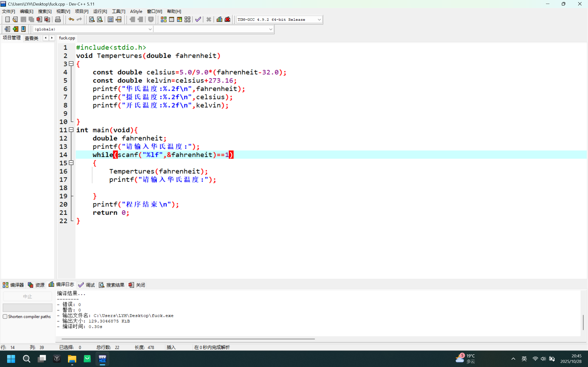Switch to the 查看类 tab
The image size is (588, 367).
click(x=32, y=38)
